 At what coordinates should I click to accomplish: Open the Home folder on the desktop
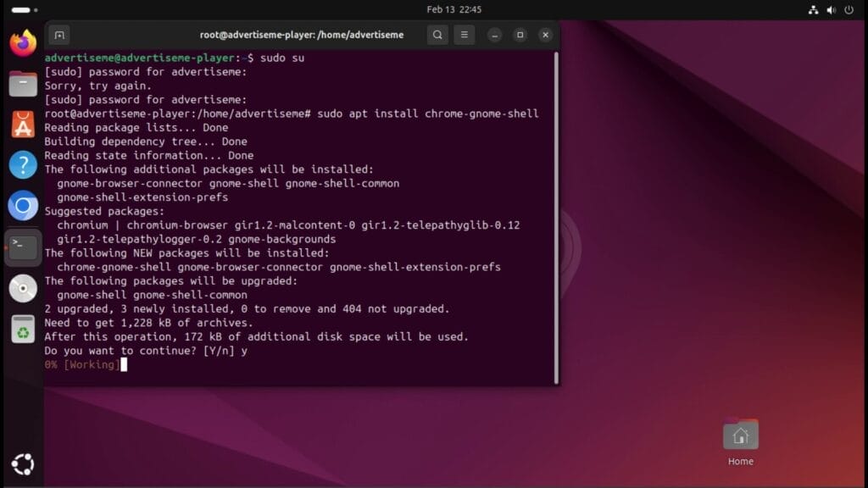point(739,436)
